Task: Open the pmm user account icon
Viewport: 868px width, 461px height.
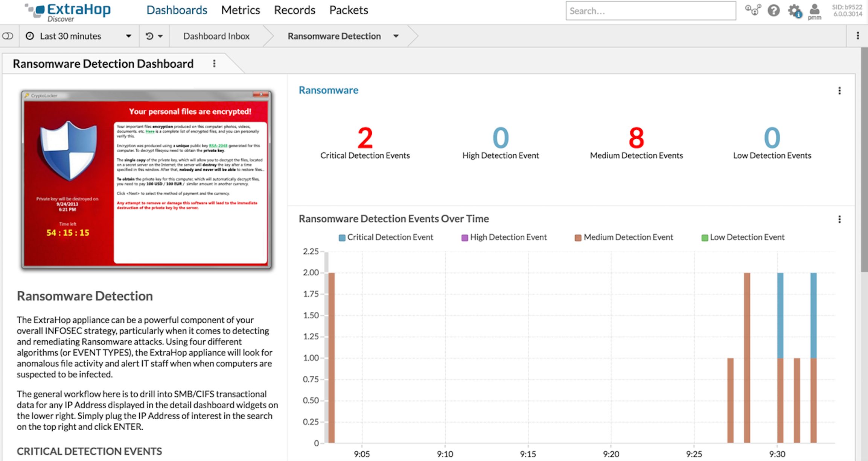Action: [815, 12]
